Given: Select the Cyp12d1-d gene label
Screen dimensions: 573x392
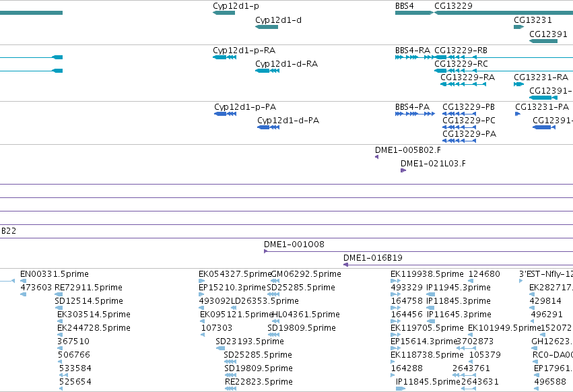Looking at the screenshot, I should point(279,20).
